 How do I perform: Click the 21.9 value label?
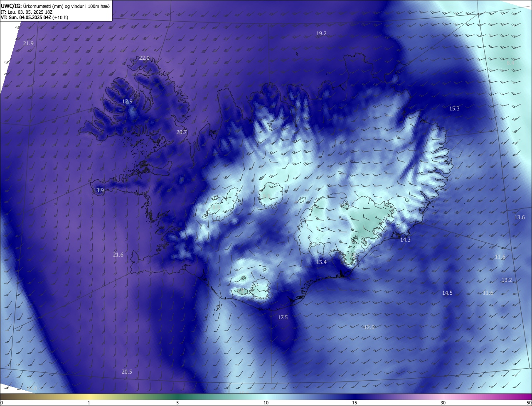point(28,43)
